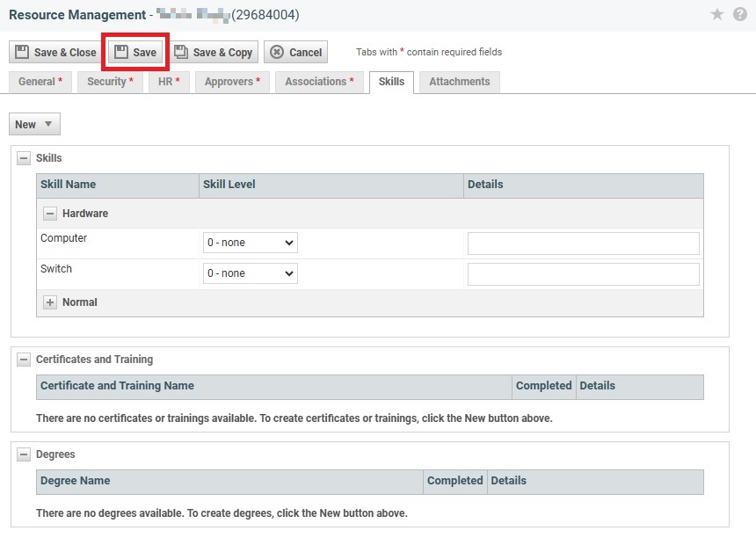Open the Approvers tab
This screenshot has height=538, width=756.
point(232,82)
